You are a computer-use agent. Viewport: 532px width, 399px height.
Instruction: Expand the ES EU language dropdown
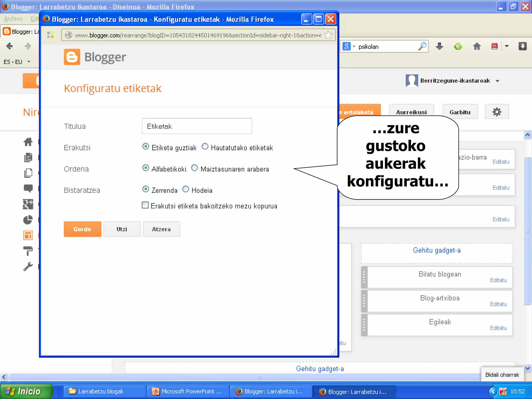(29, 62)
